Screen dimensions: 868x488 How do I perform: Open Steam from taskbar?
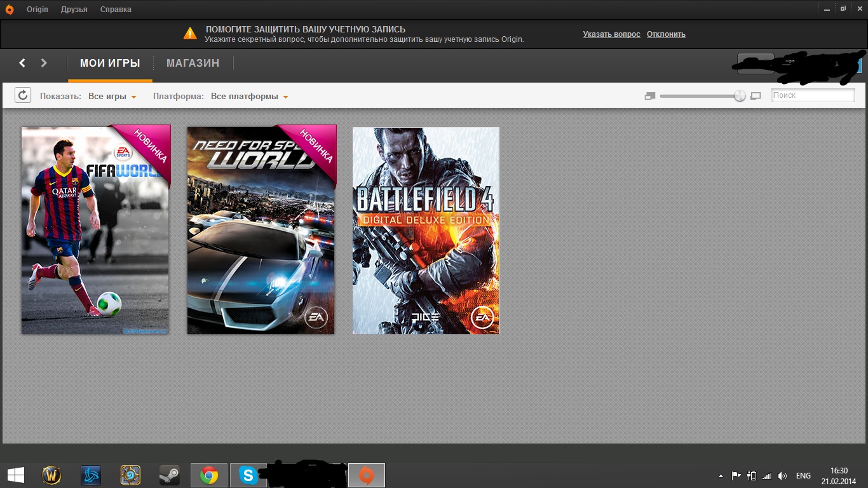pyautogui.click(x=170, y=475)
